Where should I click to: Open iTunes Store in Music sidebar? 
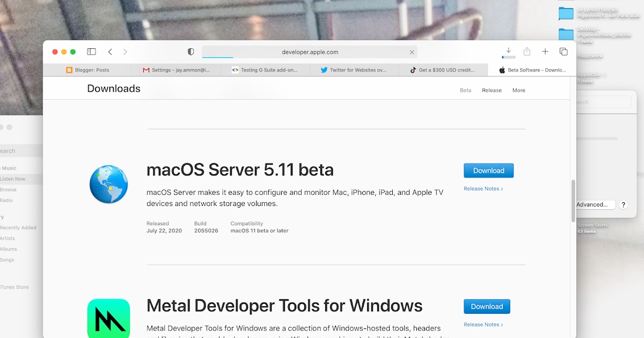pyautogui.click(x=14, y=287)
